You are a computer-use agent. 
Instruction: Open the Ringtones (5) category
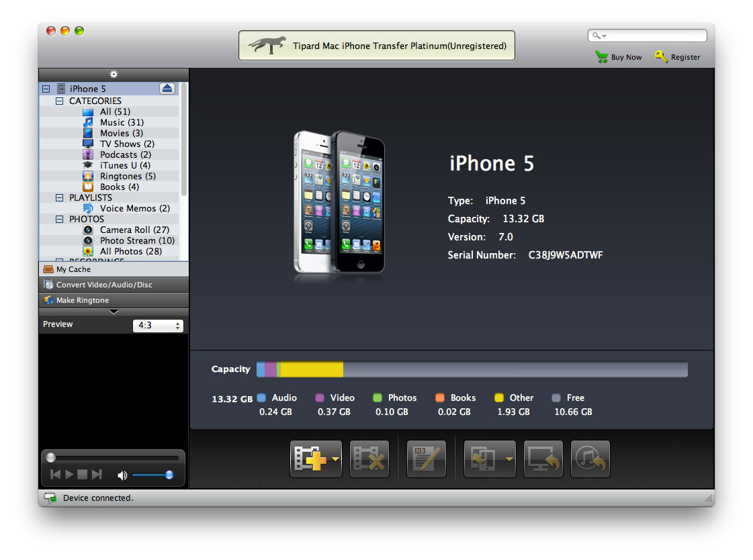(127, 176)
